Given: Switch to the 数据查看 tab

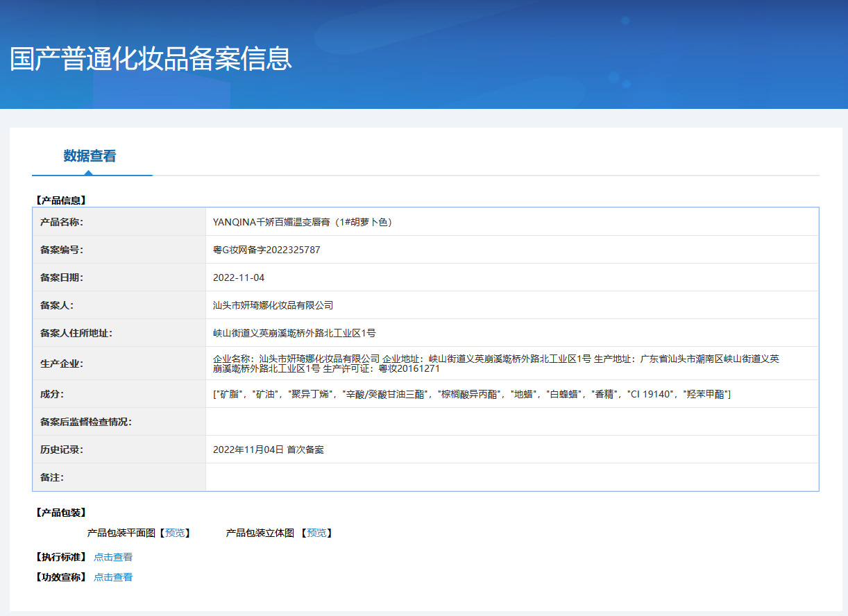Looking at the screenshot, I should point(90,156).
